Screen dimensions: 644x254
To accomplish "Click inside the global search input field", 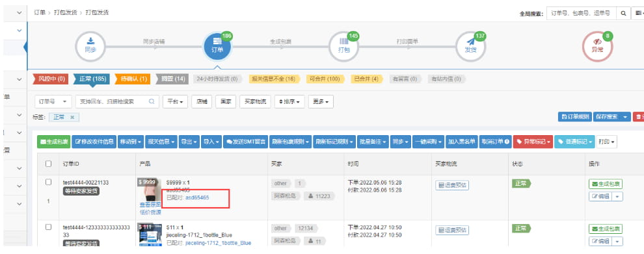I will click(582, 14).
